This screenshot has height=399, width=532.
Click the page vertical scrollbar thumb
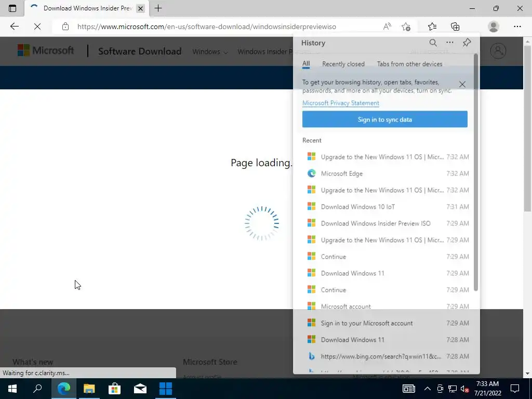coord(527,128)
